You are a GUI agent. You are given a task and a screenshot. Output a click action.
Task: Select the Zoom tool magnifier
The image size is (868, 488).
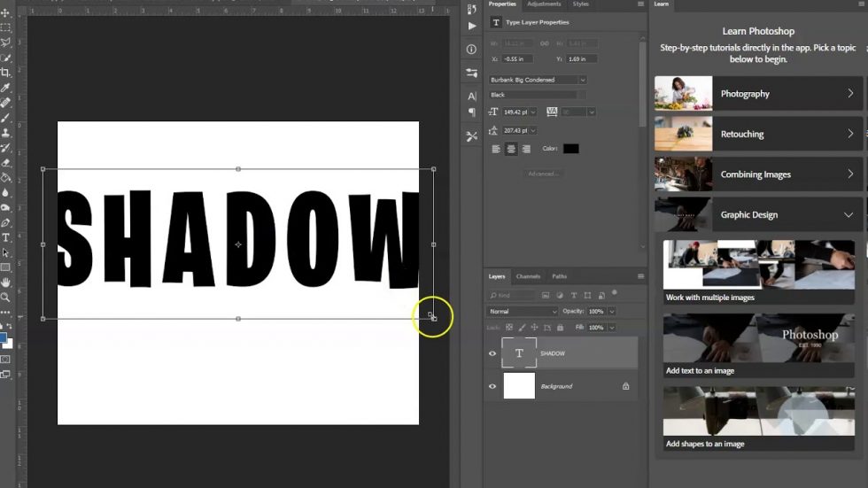pos(5,298)
